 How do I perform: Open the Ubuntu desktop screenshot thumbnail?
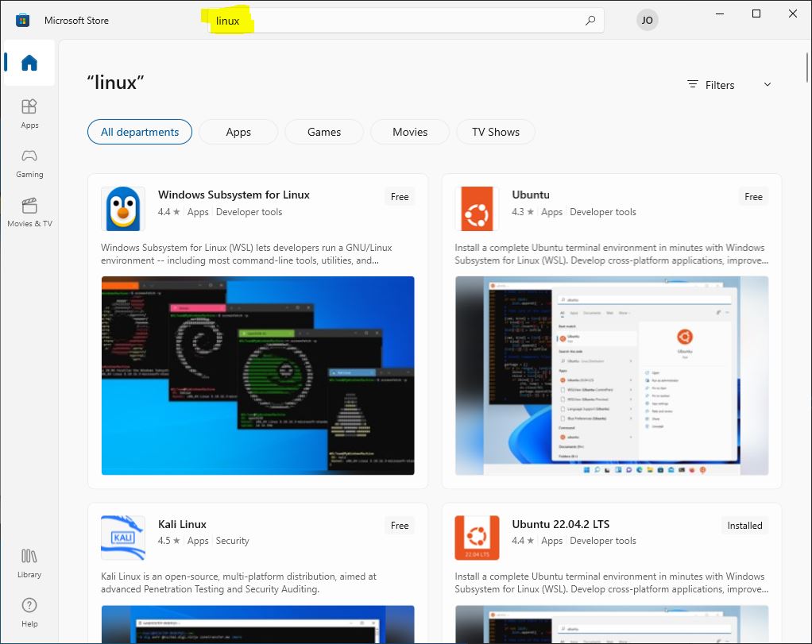(612, 376)
